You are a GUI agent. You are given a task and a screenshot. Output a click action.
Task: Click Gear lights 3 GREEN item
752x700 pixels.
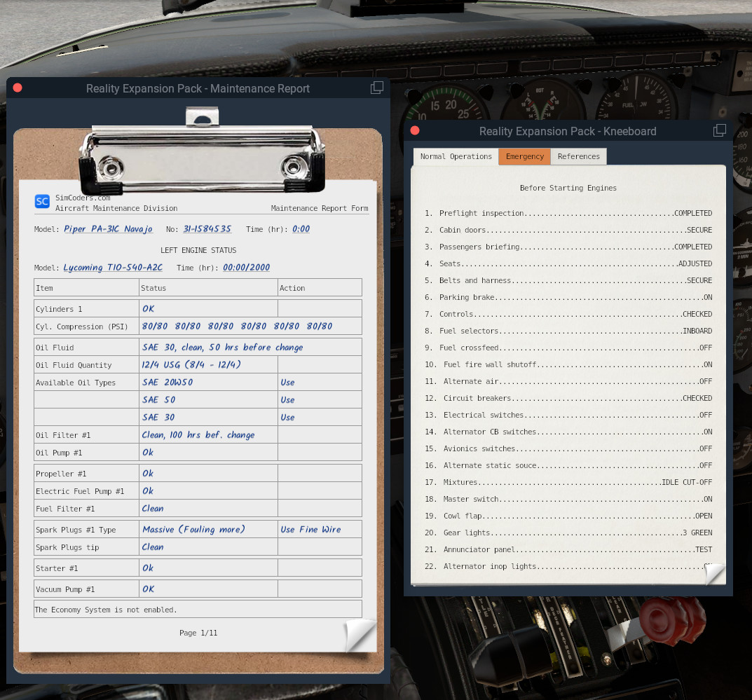coord(568,533)
